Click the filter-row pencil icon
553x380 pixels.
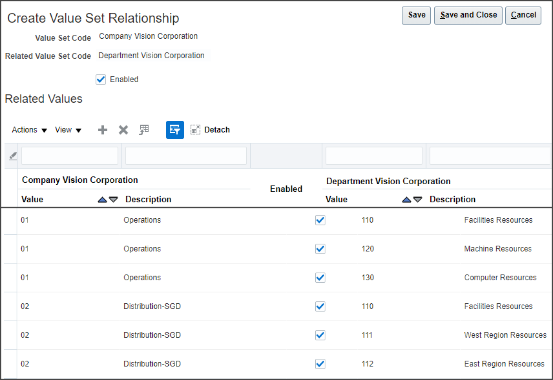click(13, 156)
